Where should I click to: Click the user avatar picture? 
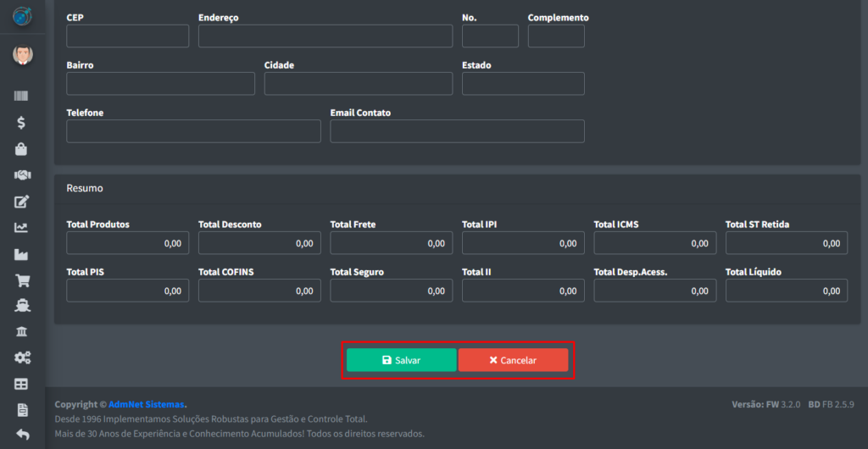[22, 56]
